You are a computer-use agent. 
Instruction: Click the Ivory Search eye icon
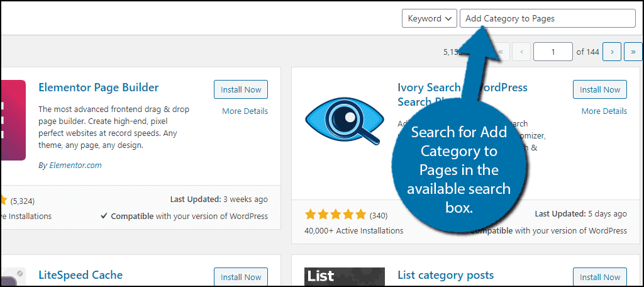pyautogui.click(x=344, y=120)
